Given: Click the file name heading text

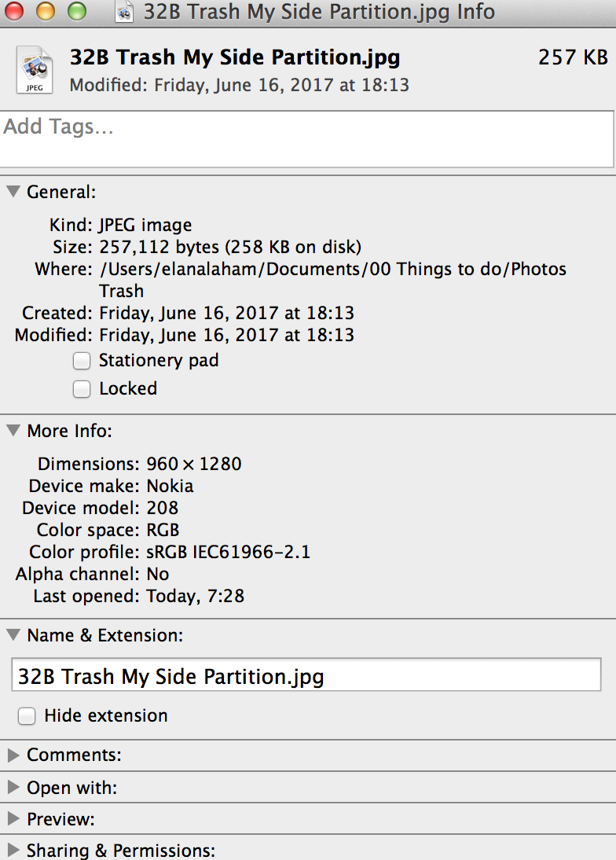Looking at the screenshot, I should pyautogui.click(x=235, y=58).
